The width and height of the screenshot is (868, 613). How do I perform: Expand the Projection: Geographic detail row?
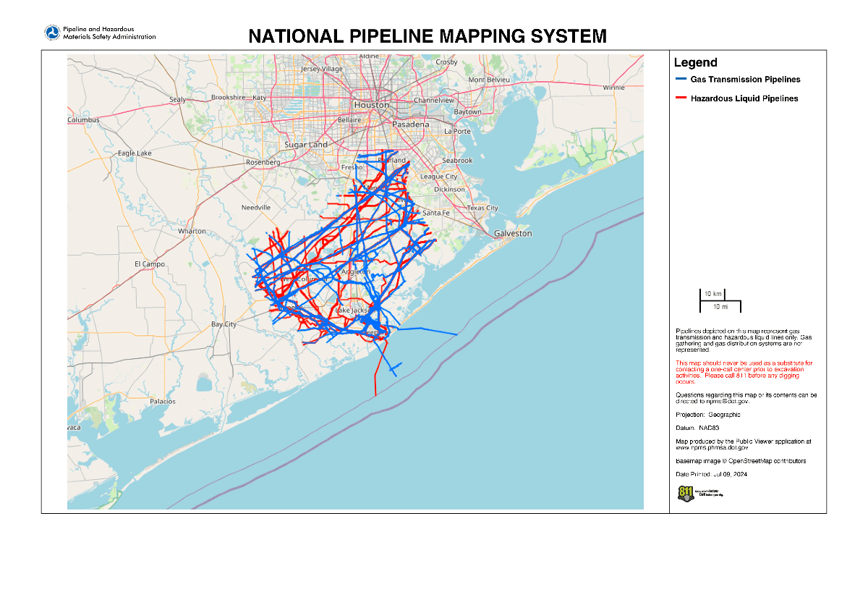click(x=710, y=415)
